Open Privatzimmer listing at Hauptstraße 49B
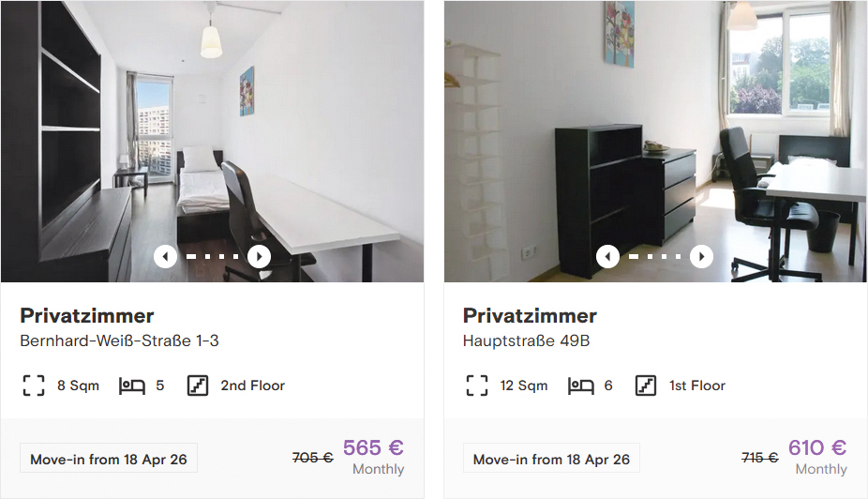This screenshot has width=868, height=499. pyautogui.click(x=530, y=316)
